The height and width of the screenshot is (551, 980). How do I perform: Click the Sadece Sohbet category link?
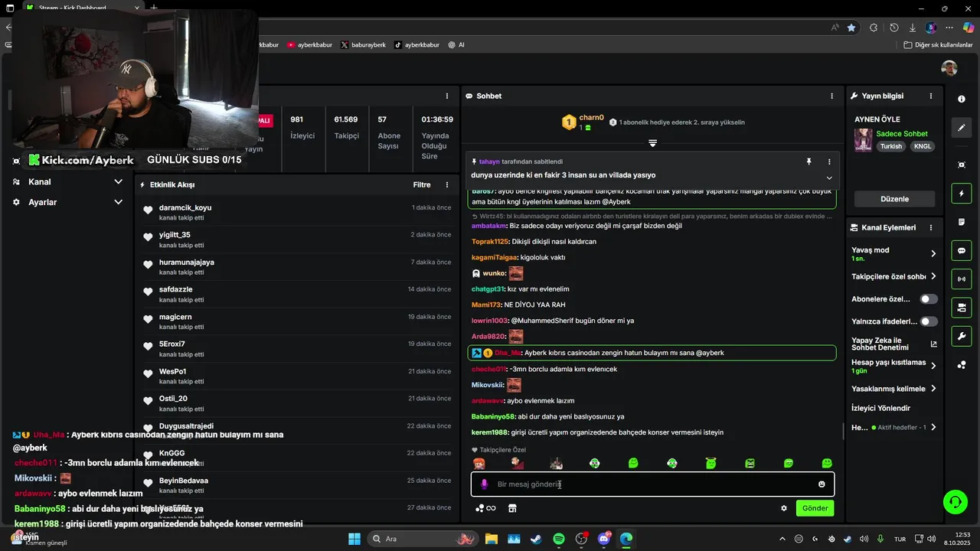[x=902, y=134]
